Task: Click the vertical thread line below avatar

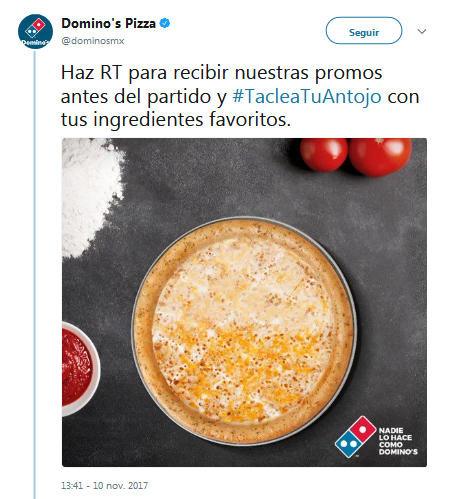Action: (35, 274)
